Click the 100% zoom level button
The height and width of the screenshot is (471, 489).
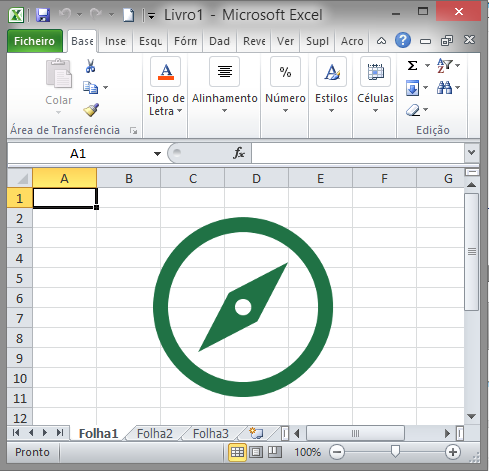307,452
